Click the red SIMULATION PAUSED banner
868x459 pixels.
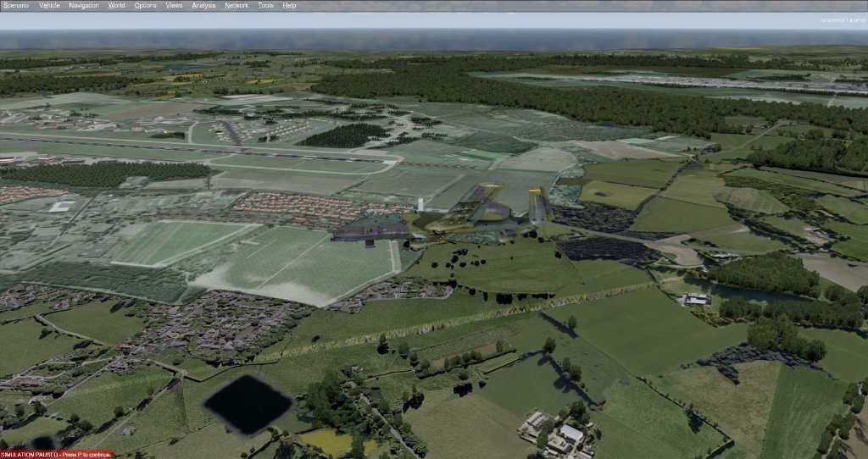[x=56, y=454]
